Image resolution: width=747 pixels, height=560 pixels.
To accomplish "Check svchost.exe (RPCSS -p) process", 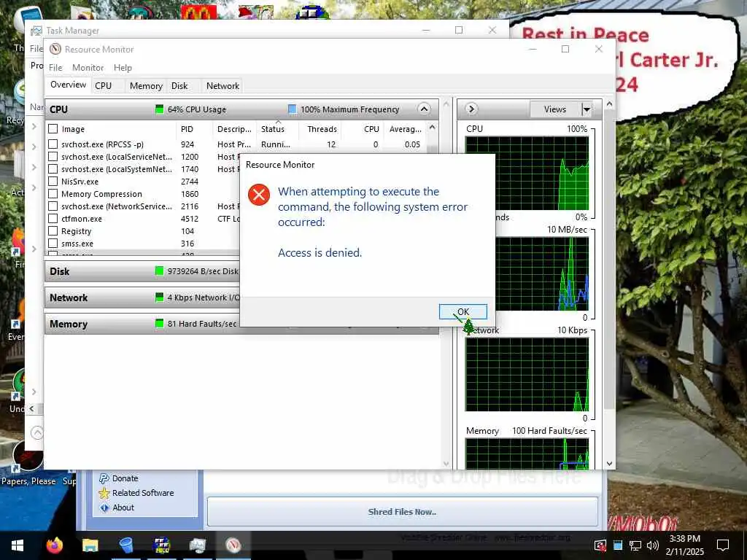I will coord(53,144).
